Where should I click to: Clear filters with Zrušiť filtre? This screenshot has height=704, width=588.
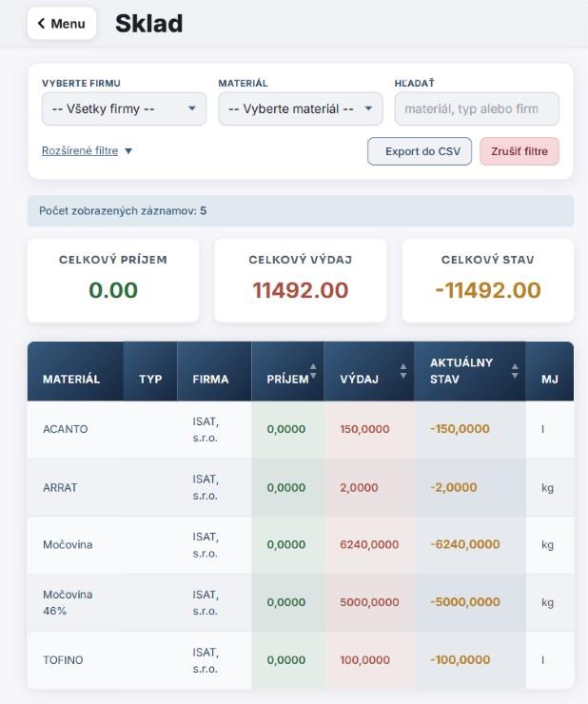(x=519, y=151)
